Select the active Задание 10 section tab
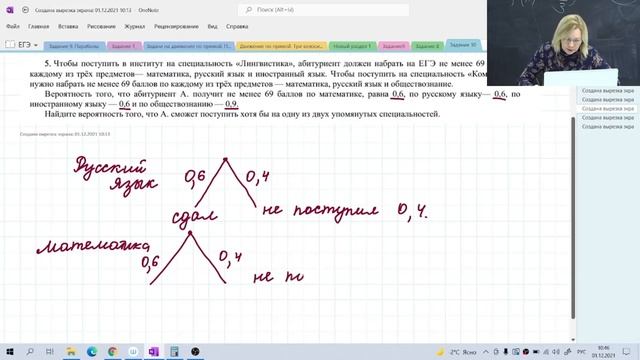The width and height of the screenshot is (640, 360). [x=464, y=45]
